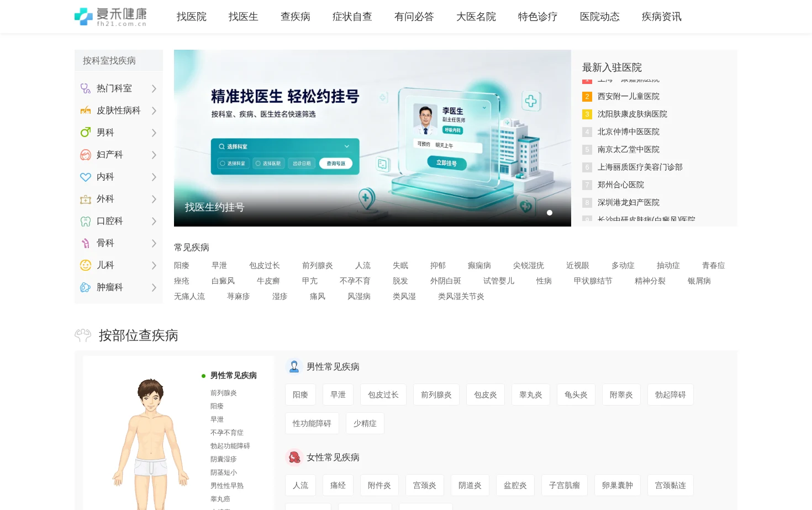The width and height of the screenshot is (812, 510).
Task: Open the 找医院 nav item
Action: pyautogui.click(x=192, y=17)
